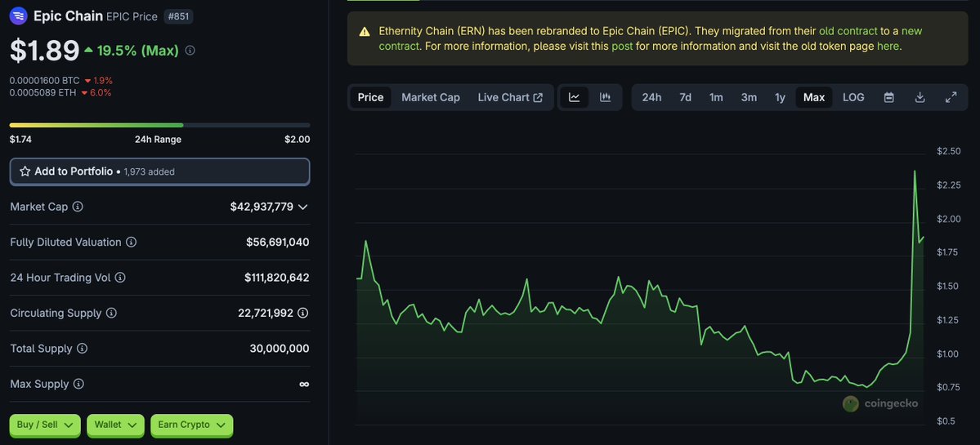Open the calendar date range picker

tap(888, 97)
